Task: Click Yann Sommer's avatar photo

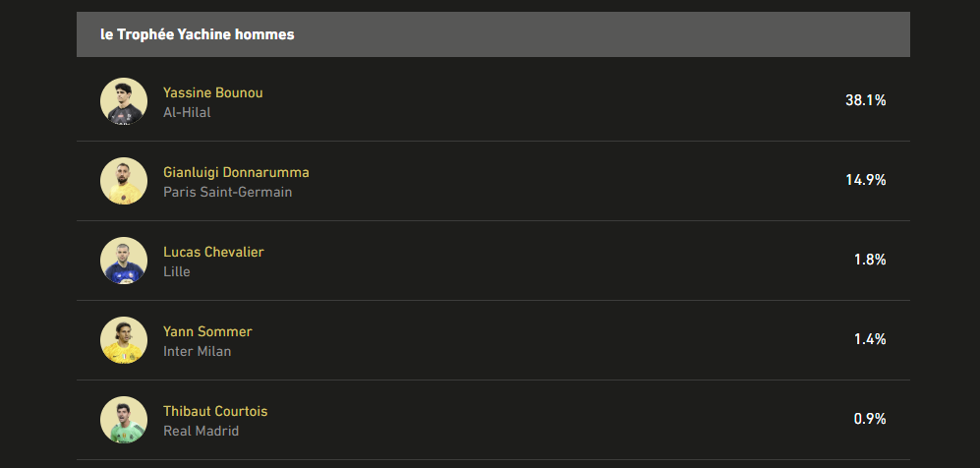Action: click(x=124, y=340)
